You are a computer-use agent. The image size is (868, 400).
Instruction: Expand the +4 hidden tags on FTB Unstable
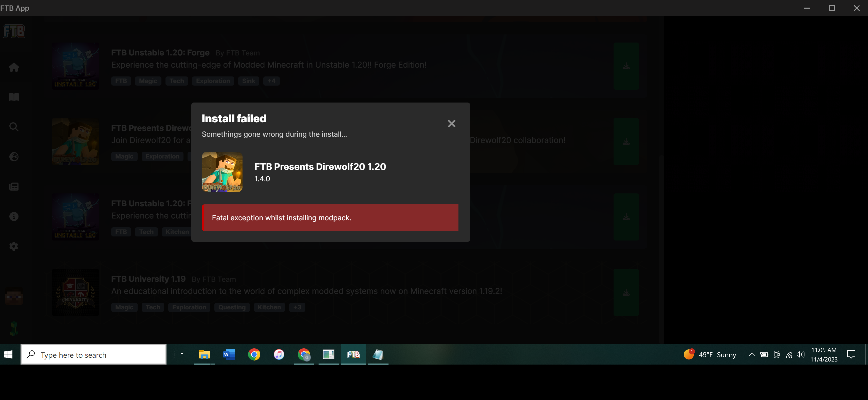271,81
